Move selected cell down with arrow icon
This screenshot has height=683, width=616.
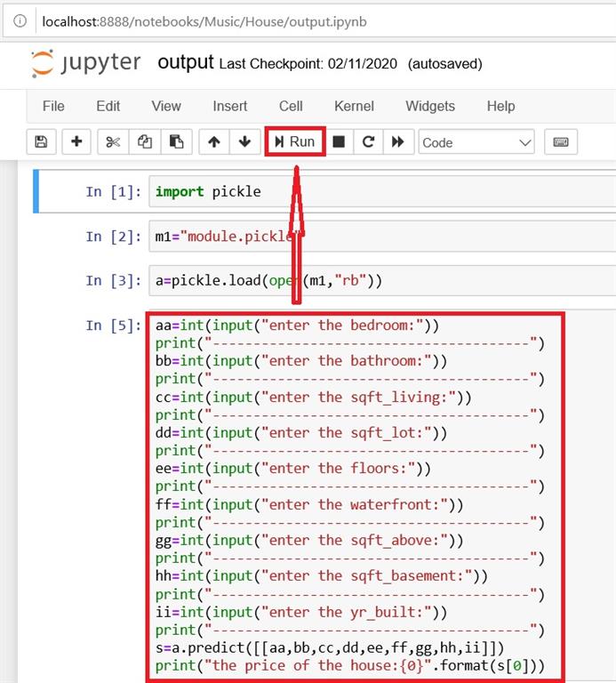244,142
